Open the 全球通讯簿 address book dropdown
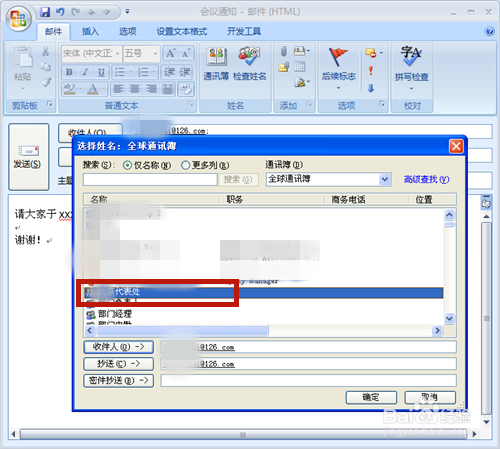The width and height of the screenshot is (500, 449). pyautogui.click(x=384, y=179)
